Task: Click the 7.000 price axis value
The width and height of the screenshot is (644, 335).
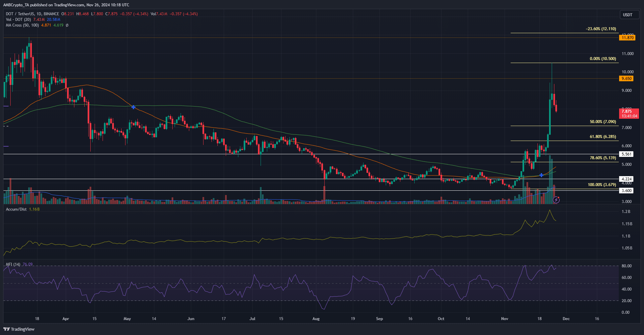Action: 626,128
